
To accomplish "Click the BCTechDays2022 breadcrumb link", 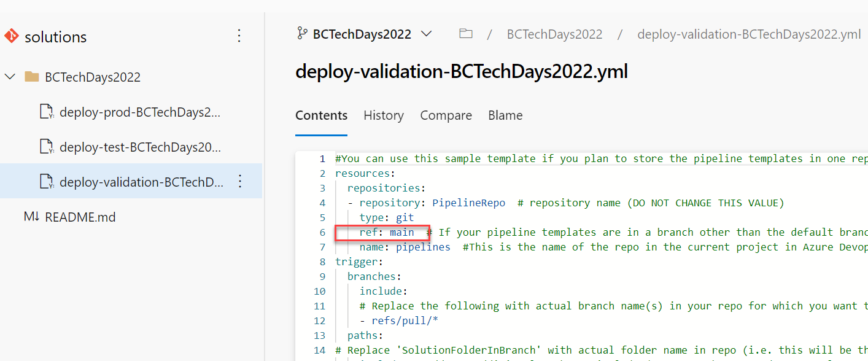I will click(554, 34).
